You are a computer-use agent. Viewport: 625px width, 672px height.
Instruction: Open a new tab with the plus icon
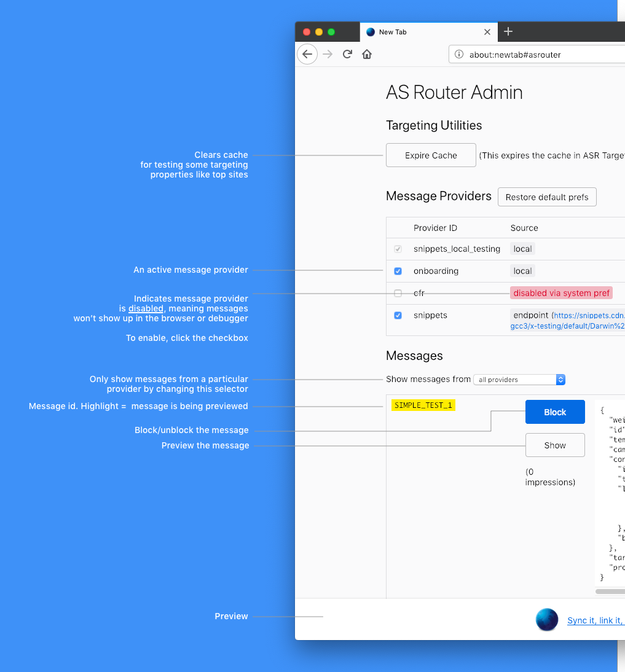pos(508,31)
